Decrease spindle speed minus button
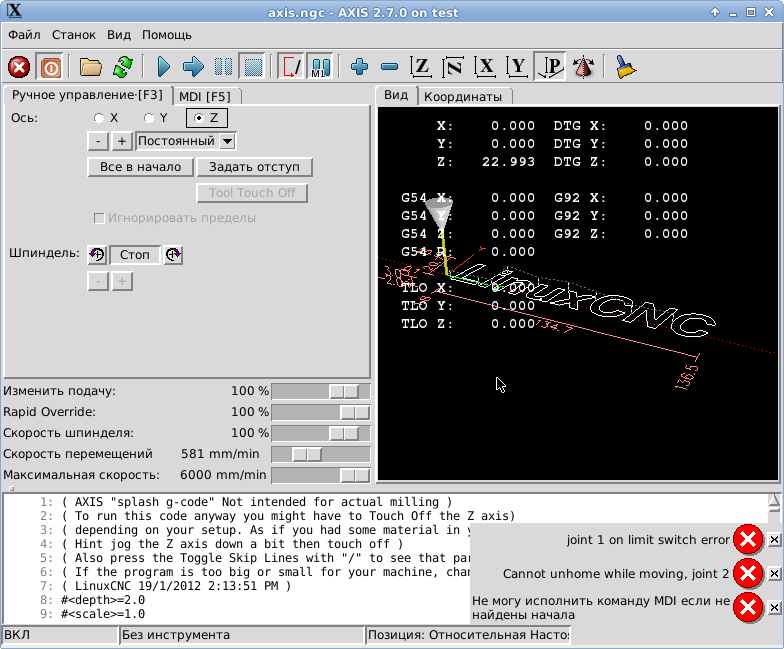This screenshot has width=784, height=649. pos(98,282)
